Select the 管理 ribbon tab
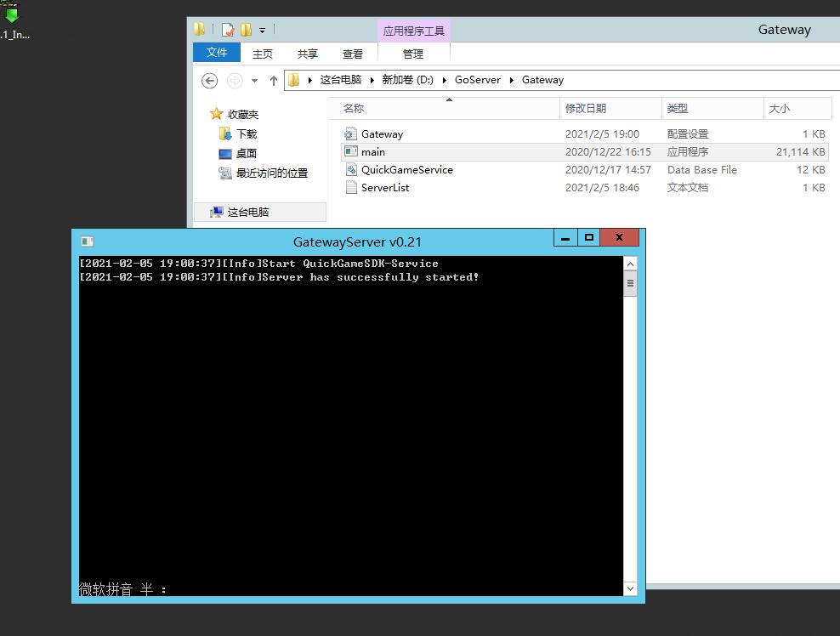Image resolution: width=840 pixels, height=636 pixels. pyautogui.click(x=413, y=54)
